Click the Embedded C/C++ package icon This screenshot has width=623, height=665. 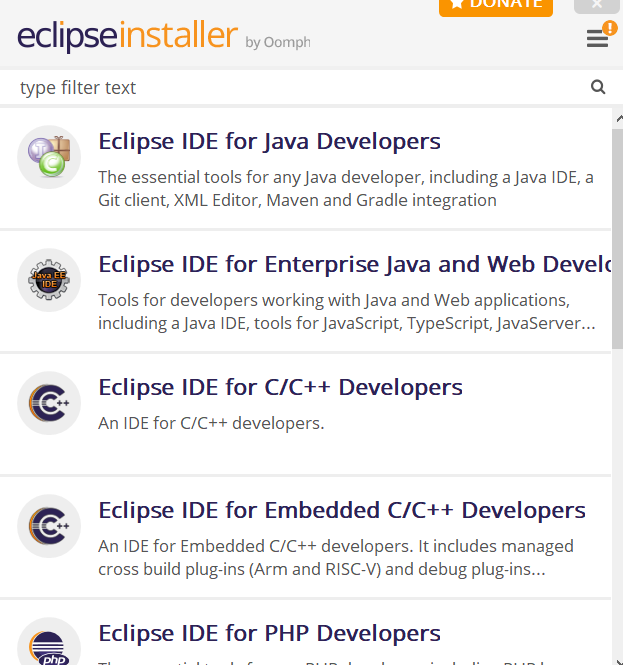click(x=49, y=526)
